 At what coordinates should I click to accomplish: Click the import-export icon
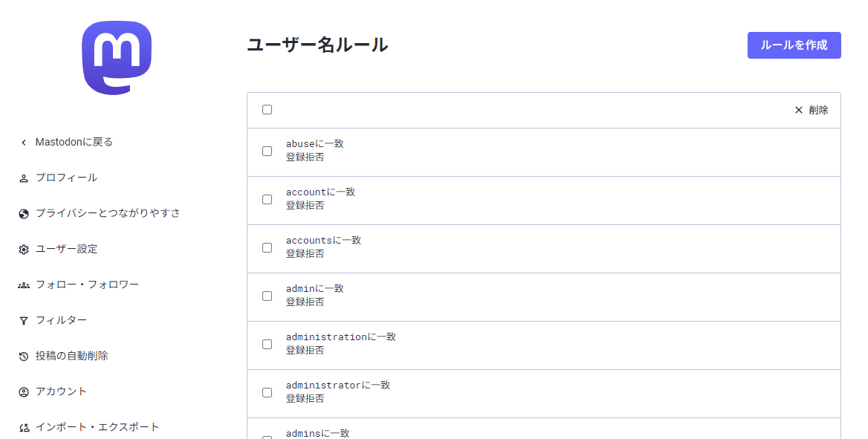pos(24,428)
